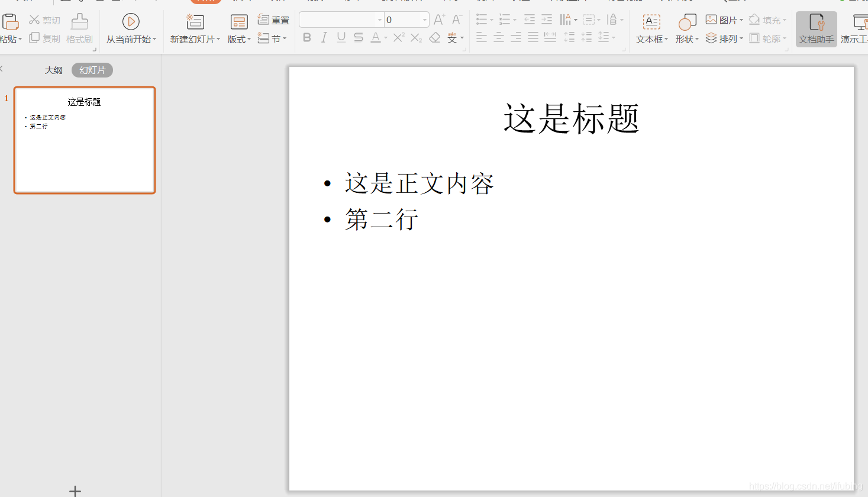Click the Decrease Indent icon
Image resolution: width=868 pixels, height=497 pixels.
(530, 20)
